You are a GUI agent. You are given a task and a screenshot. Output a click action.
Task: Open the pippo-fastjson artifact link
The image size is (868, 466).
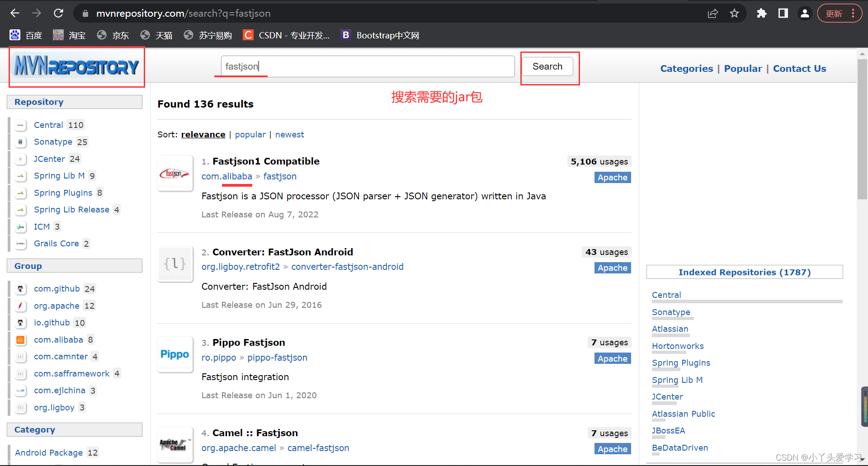[x=277, y=358]
